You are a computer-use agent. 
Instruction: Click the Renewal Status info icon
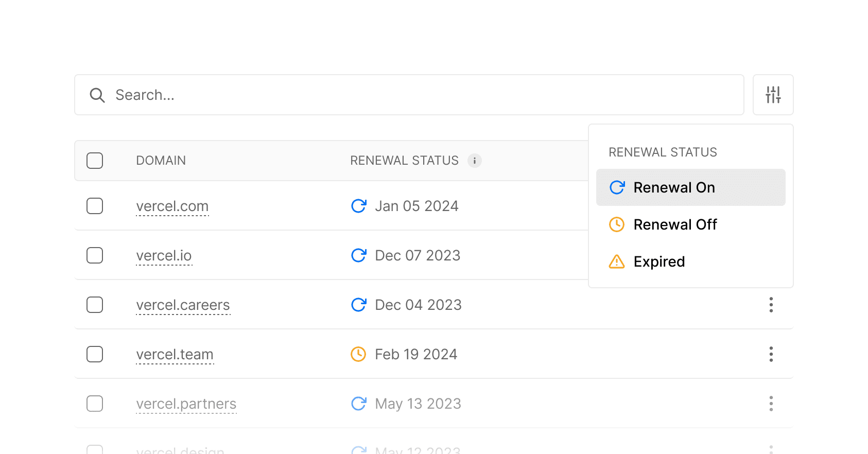(474, 161)
